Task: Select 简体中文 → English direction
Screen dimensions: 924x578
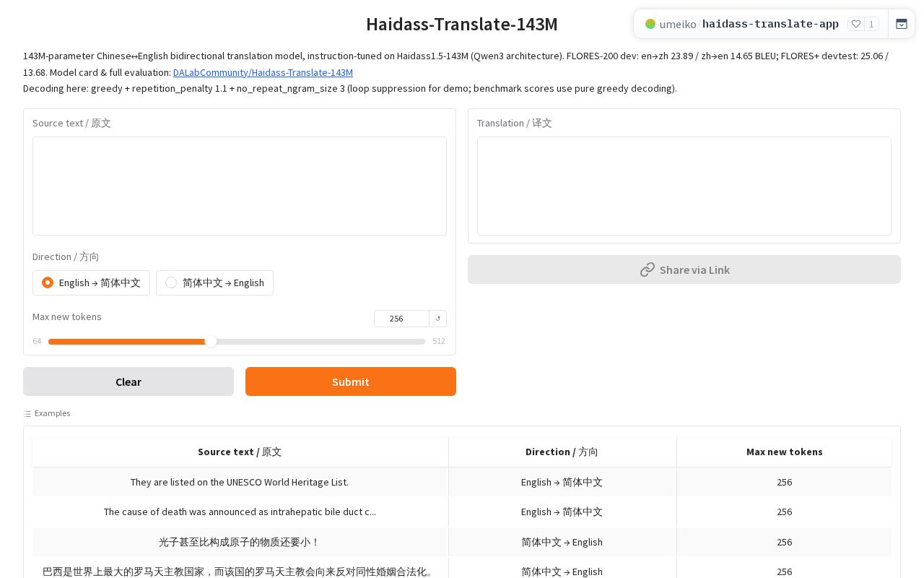Action: pyautogui.click(x=214, y=282)
